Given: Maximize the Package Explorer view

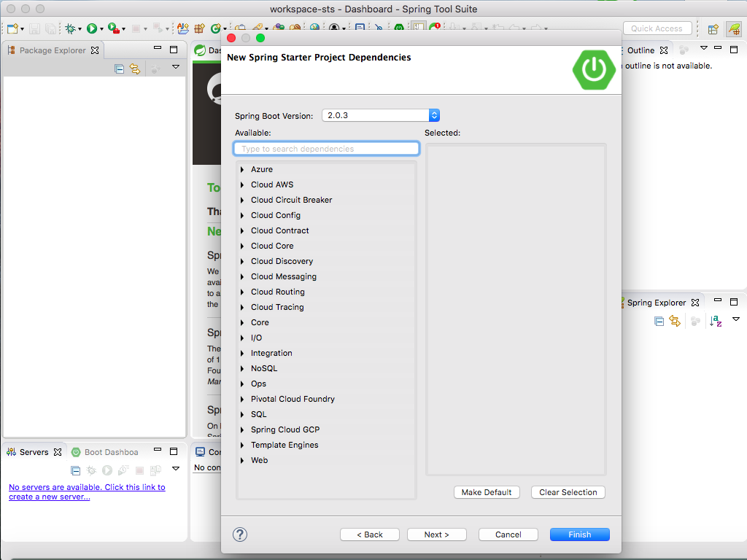Looking at the screenshot, I should [174, 50].
